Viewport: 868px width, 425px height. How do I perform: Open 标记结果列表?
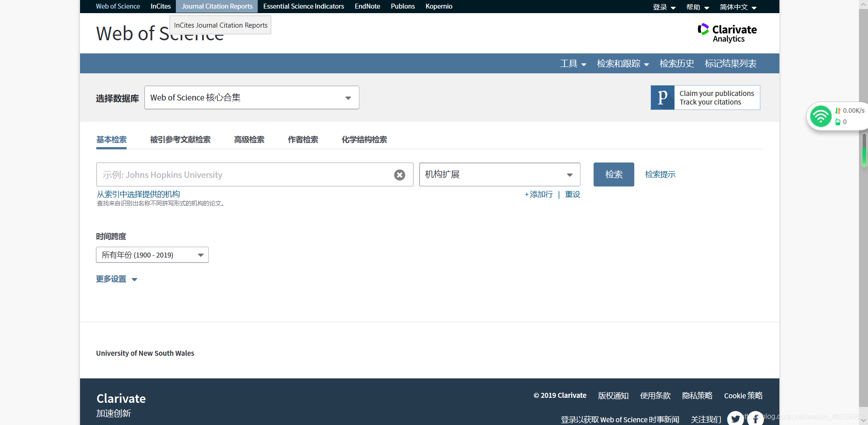pos(731,64)
